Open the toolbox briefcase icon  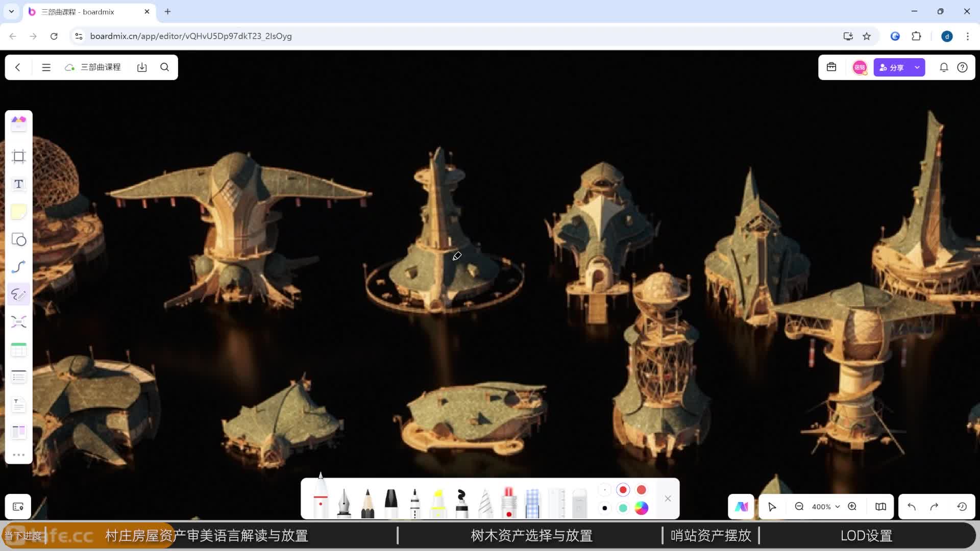tap(831, 67)
